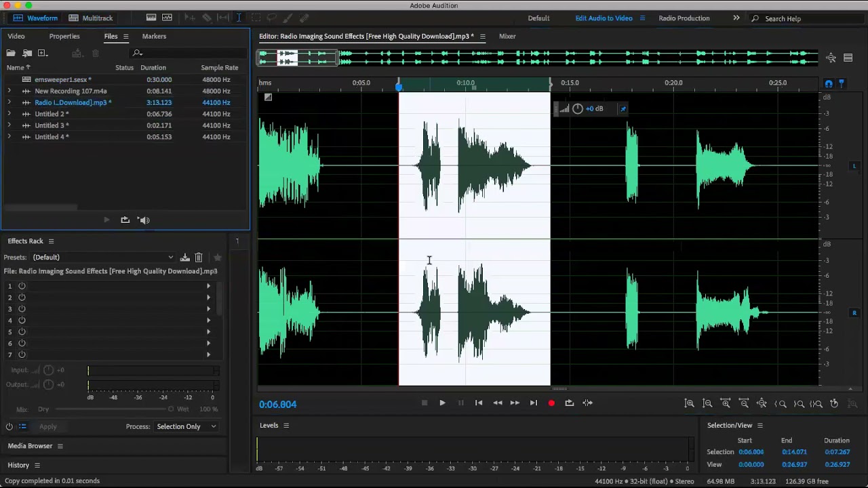868x488 pixels.
Task: Open the Markers tab
Action: pos(154,36)
